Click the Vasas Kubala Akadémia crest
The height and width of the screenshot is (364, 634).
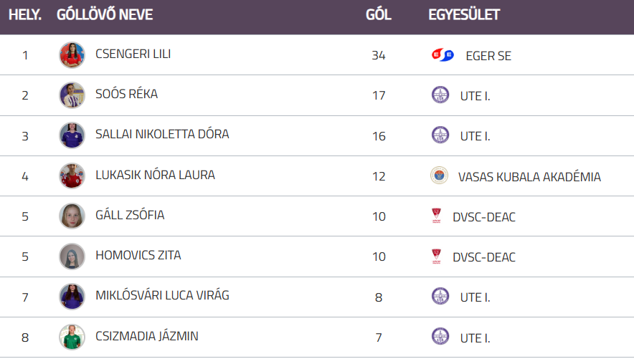click(439, 176)
